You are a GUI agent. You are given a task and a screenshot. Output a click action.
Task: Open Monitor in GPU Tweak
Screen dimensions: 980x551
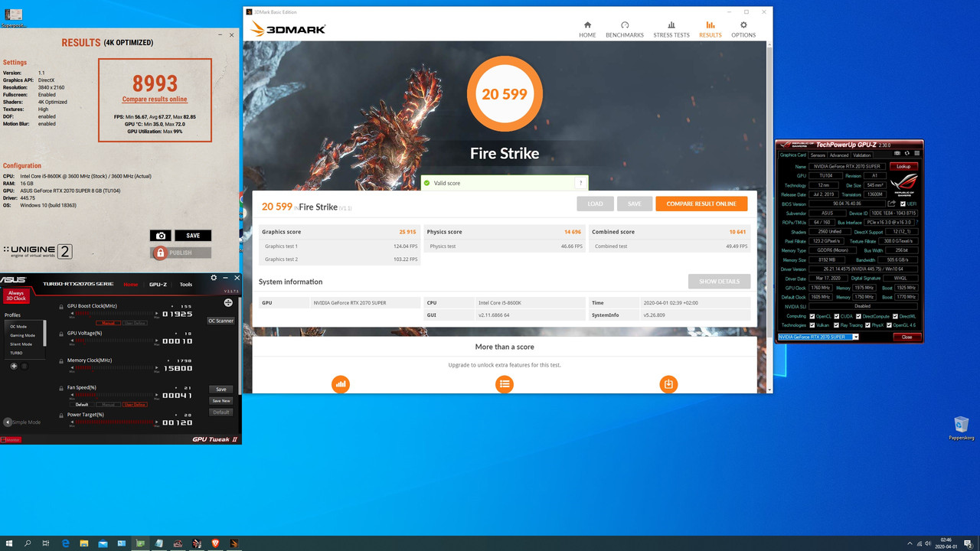pyautogui.click(x=11, y=440)
